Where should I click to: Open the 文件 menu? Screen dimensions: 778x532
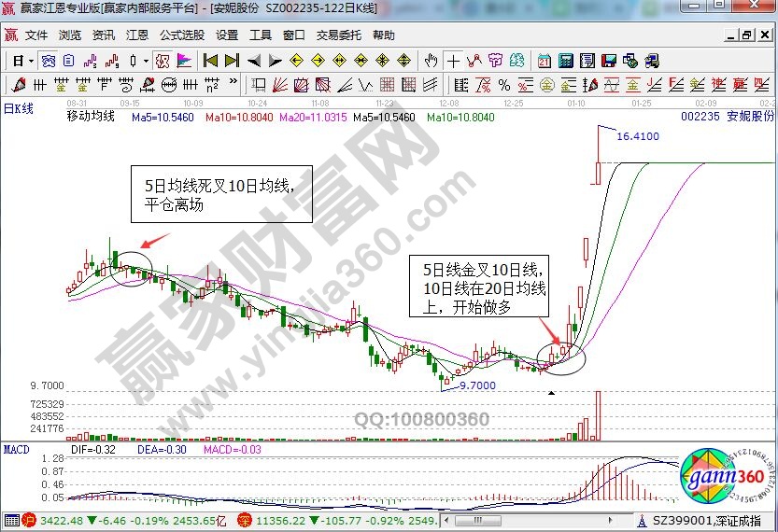point(36,35)
